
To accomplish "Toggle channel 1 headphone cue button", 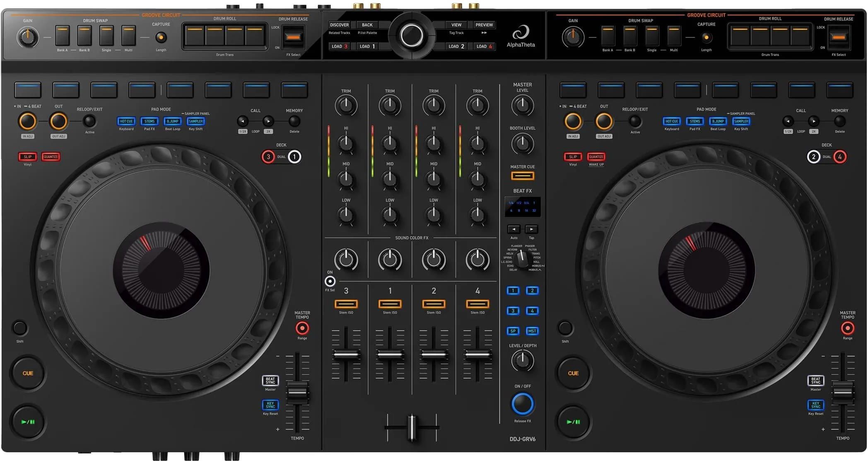I will (x=390, y=304).
